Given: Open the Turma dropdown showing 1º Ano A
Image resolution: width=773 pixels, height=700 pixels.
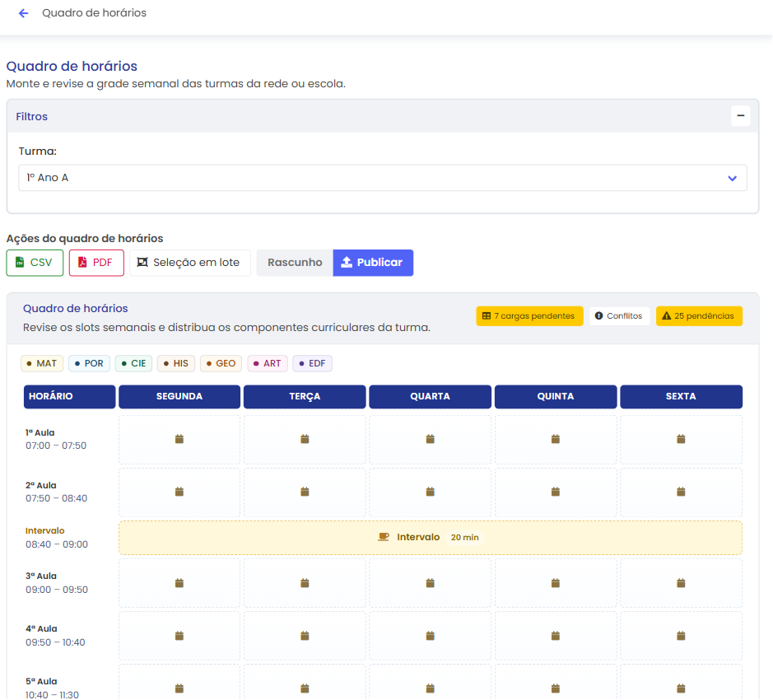Looking at the screenshot, I should [383, 178].
